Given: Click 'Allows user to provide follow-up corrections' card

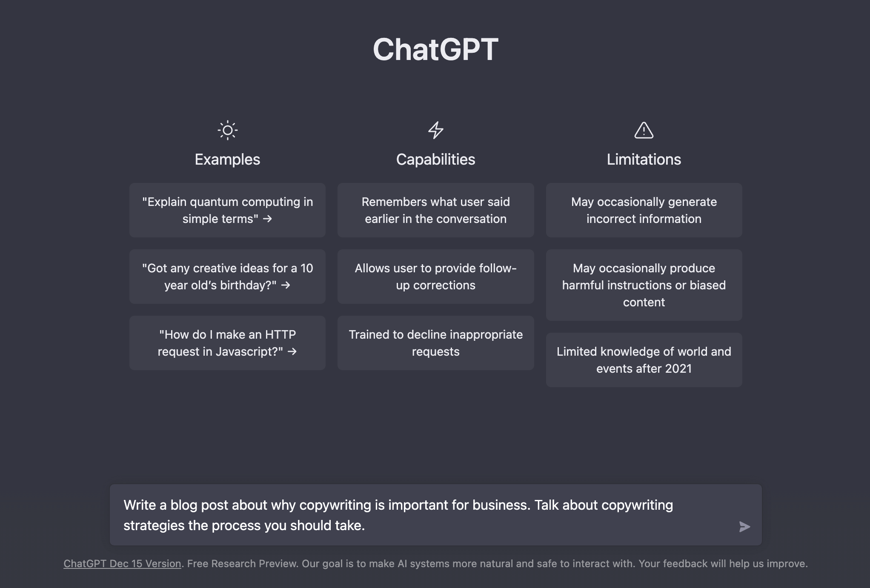Looking at the screenshot, I should 435,276.
